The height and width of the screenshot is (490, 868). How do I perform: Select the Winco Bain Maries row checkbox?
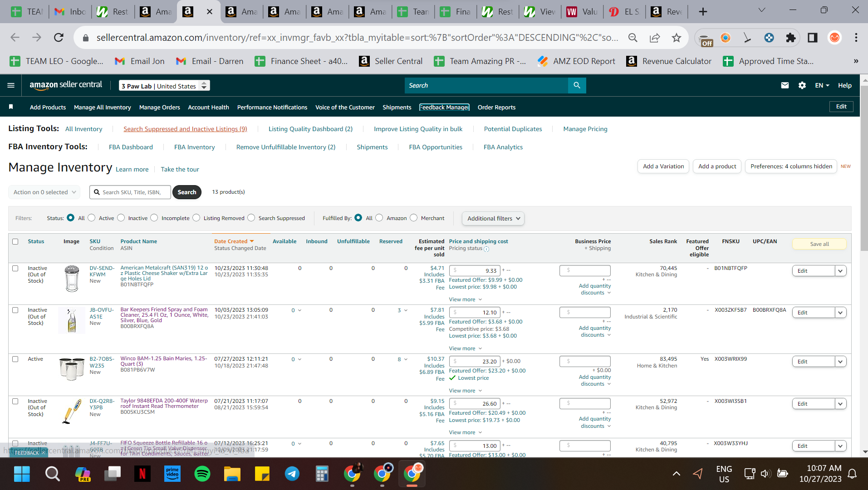(15, 359)
